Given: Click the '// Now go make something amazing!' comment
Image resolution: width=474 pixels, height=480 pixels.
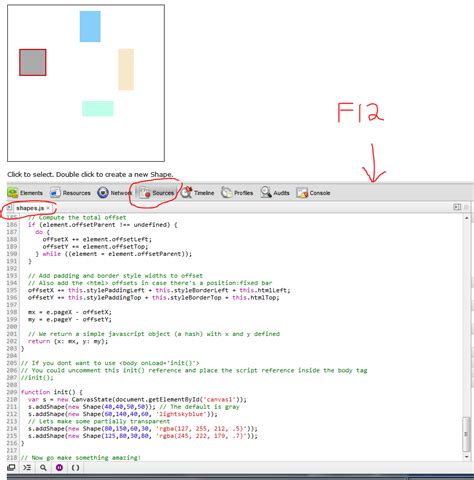Looking at the screenshot, I should 81,458.
